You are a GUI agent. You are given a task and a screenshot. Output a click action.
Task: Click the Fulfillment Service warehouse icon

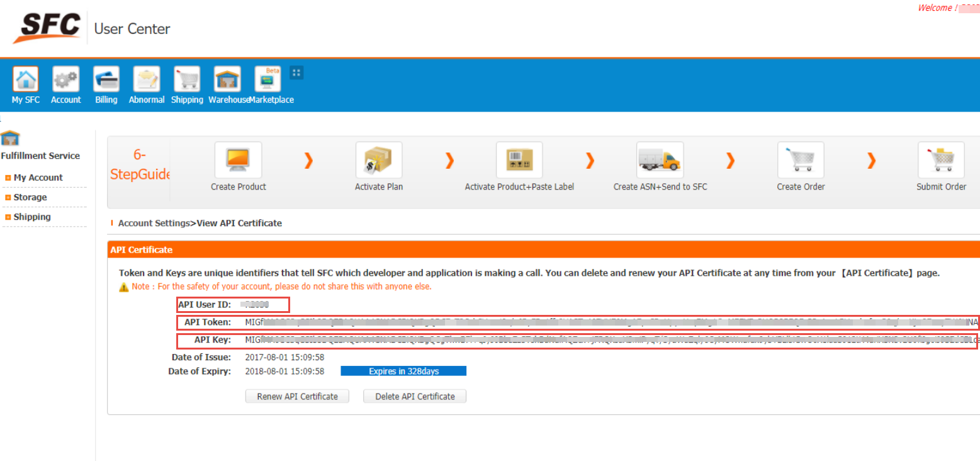(10, 138)
